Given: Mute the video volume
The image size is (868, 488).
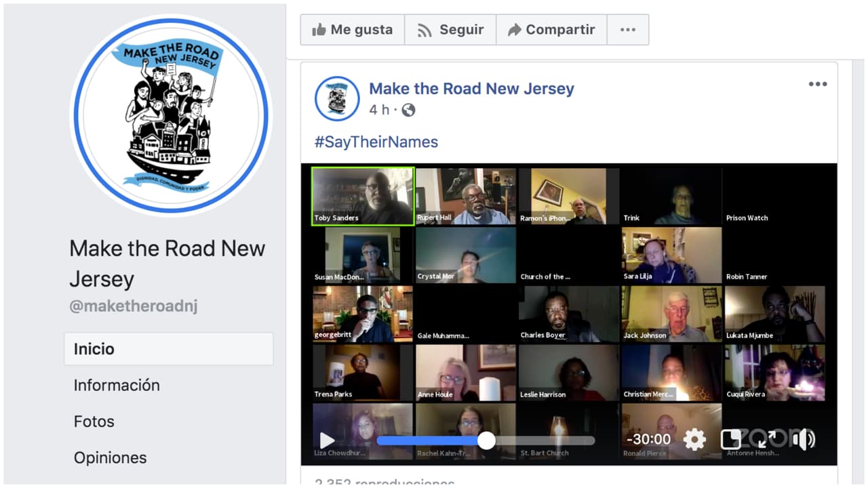Looking at the screenshot, I should tap(804, 440).
